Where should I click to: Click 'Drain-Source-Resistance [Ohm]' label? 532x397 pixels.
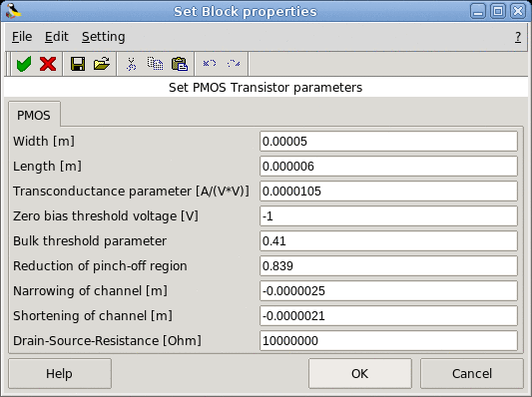point(107,341)
